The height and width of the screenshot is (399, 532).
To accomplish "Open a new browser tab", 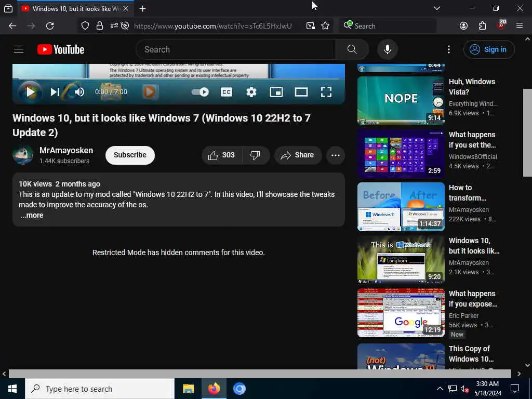I will tap(142, 9).
